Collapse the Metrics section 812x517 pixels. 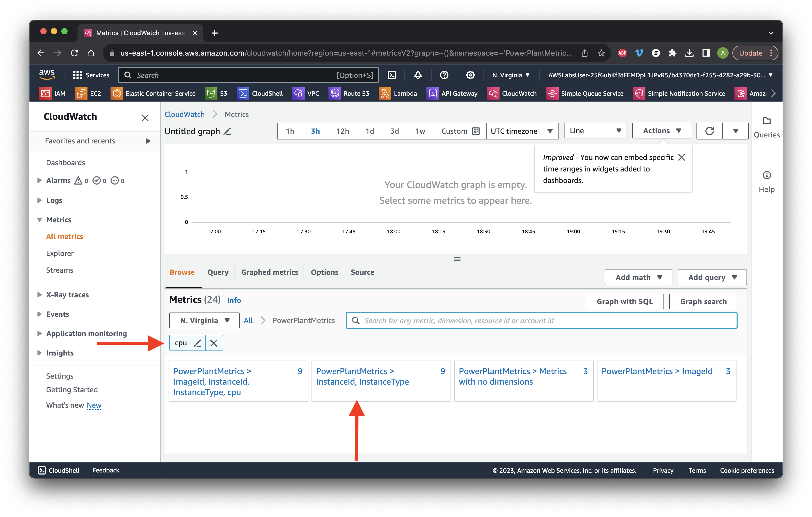click(40, 220)
